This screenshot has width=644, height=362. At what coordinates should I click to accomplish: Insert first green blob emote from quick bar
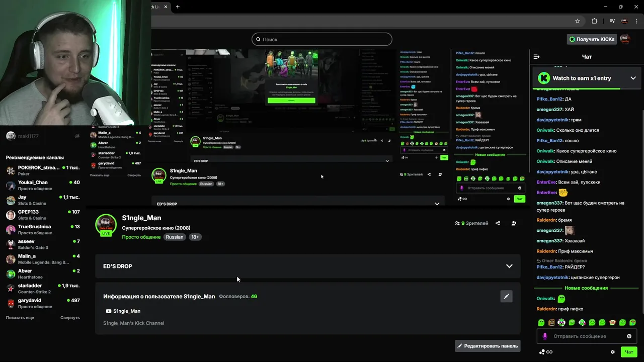pos(541,322)
